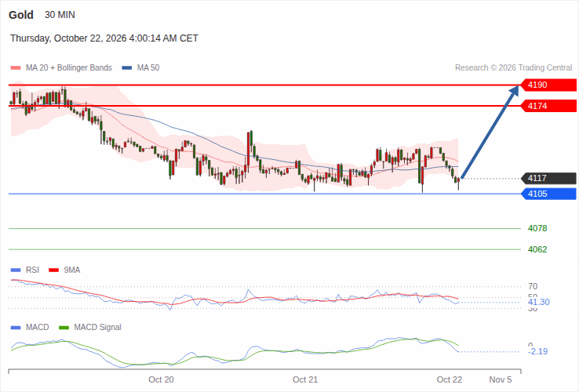Viewport: 579px width, 392px height.
Task: Click the red 9MA legend swatch
Action: [x=54, y=270]
